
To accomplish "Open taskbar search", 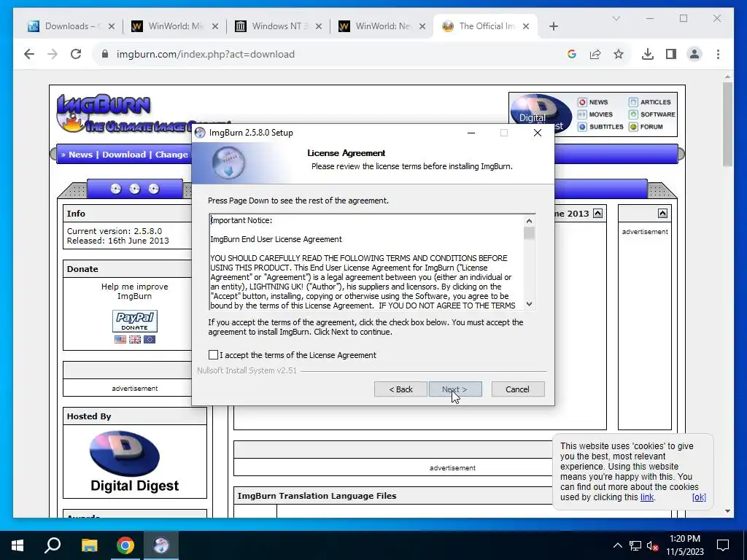I will (53, 545).
